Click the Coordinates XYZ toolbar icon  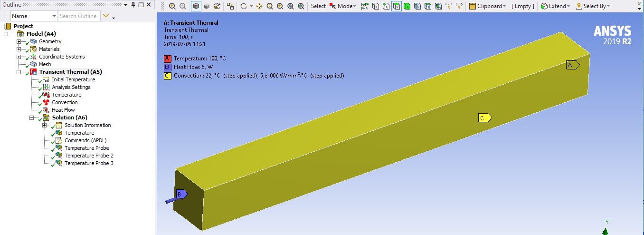(x=448, y=6)
